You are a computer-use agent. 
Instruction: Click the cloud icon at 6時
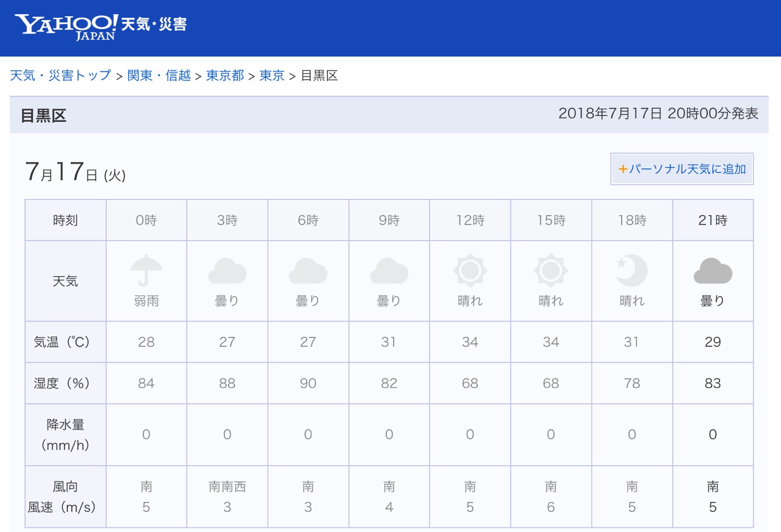pyautogui.click(x=308, y=271)
